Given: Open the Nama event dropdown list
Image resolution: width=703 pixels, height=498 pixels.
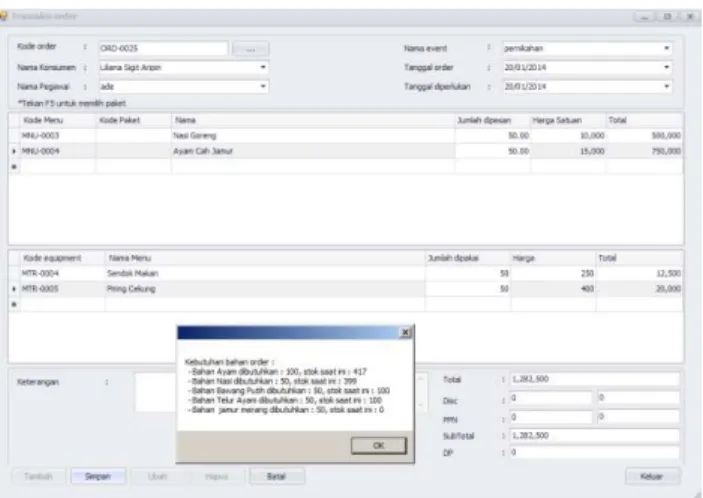Looking at the screenshot, I should 667,48.
